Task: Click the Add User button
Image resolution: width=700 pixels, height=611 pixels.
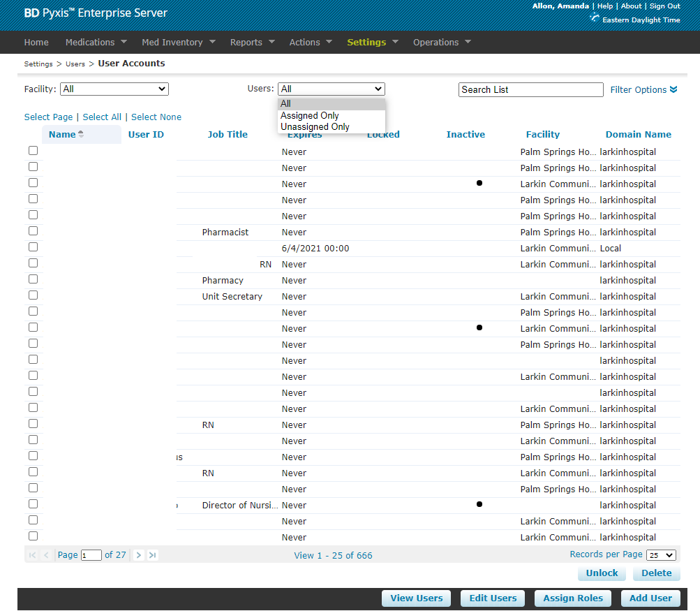Action: 650,598
